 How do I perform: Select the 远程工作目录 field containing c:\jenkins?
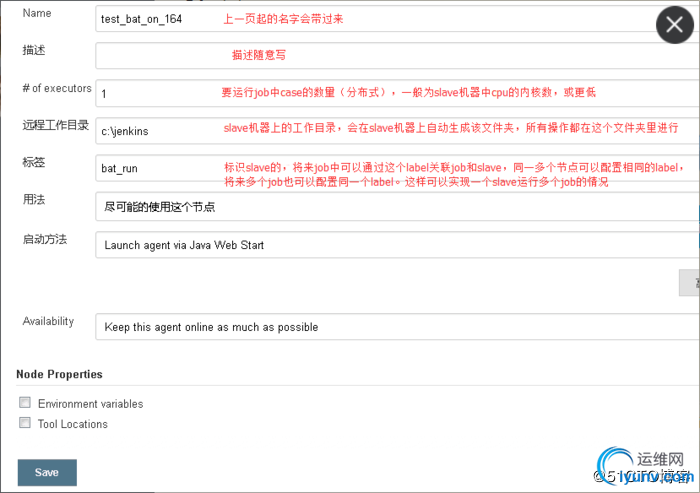[397, 131]
